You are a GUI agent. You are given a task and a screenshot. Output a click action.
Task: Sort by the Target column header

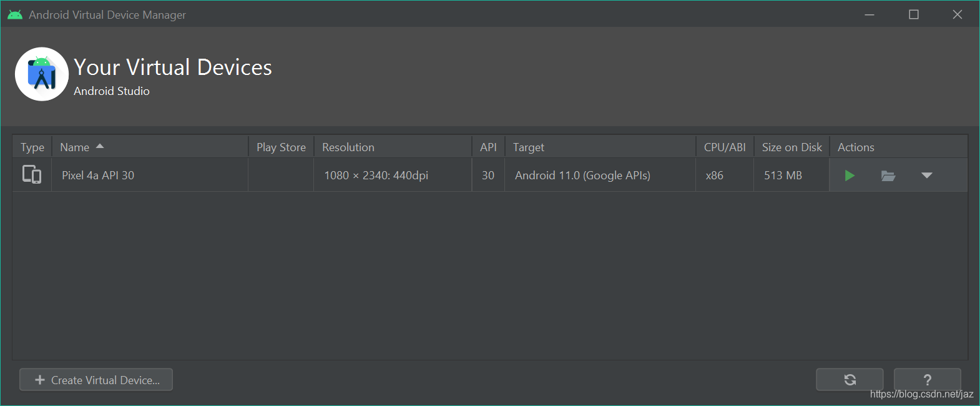600,147
